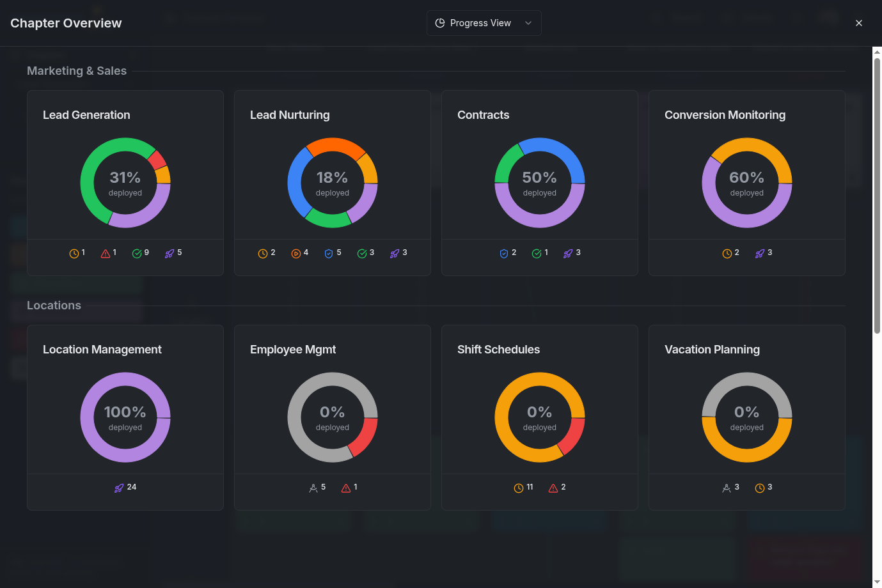Click the green checkmark icon showing 9
882x588 pixels.
[x=136, y=253]
